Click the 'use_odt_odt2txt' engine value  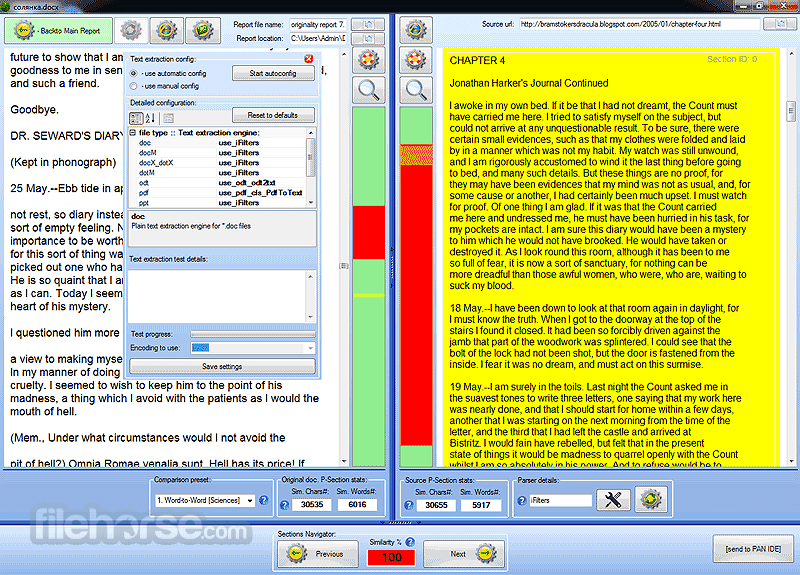pyautogui.click(x=247, y=183)
